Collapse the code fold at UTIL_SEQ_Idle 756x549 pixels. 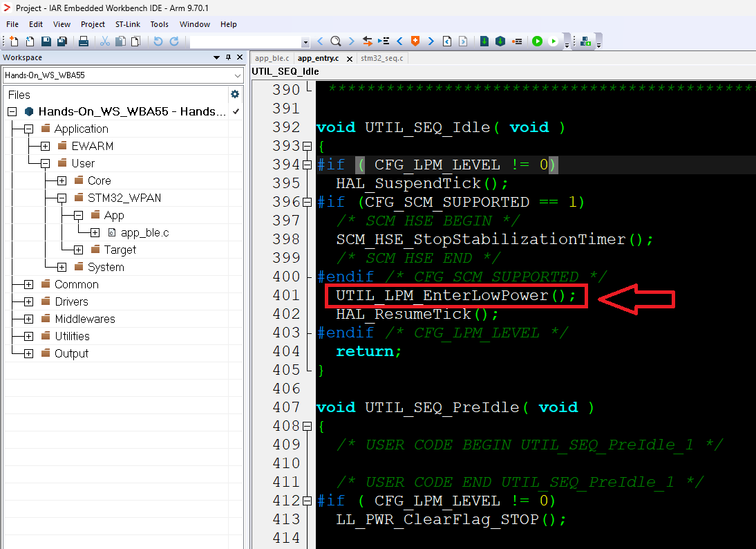click(307, 147)
